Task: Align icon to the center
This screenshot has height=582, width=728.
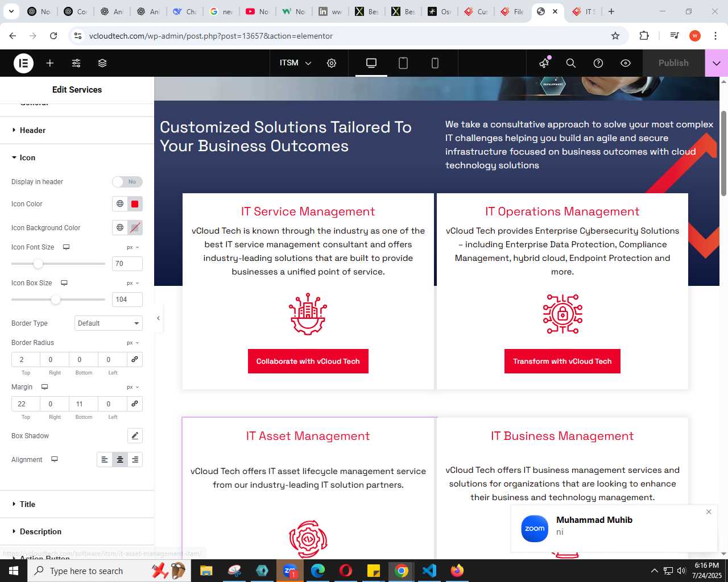Action: [120, 460]
